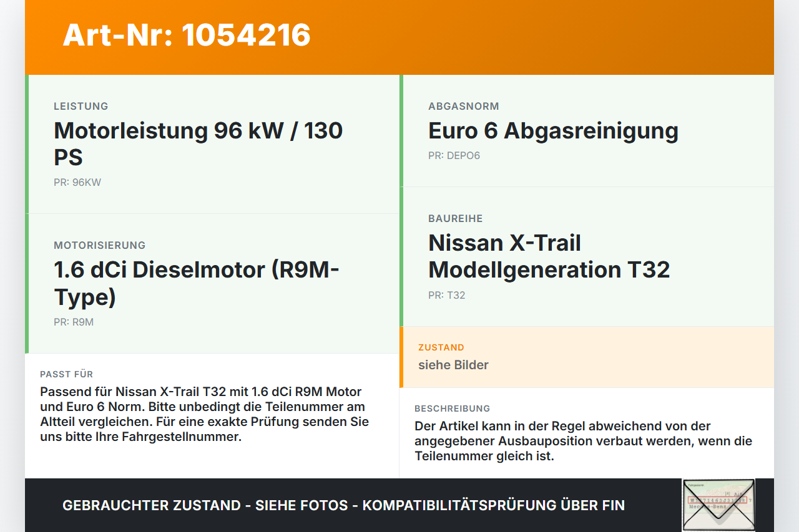Click the 'MOTORISIERUNG' label
Viewport: 799px width, 532px height.
click(100, 245)
